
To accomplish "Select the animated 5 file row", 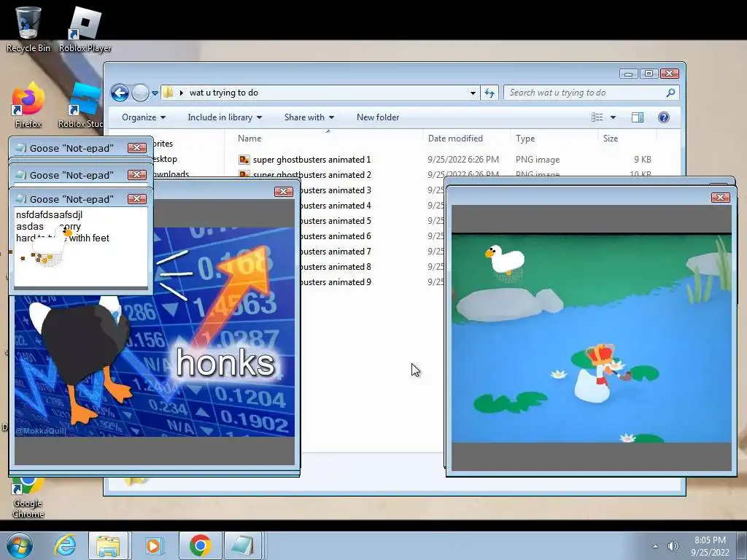I will coord(336,220).
